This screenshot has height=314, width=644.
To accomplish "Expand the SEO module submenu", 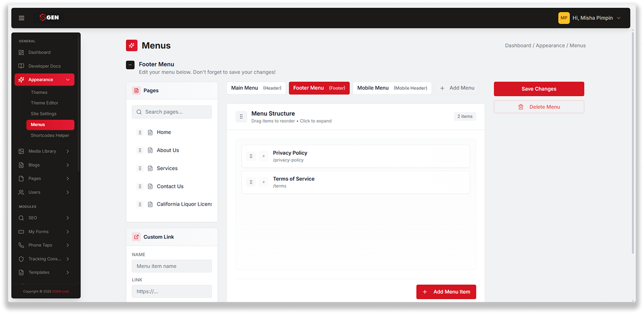I will point(68,218).
